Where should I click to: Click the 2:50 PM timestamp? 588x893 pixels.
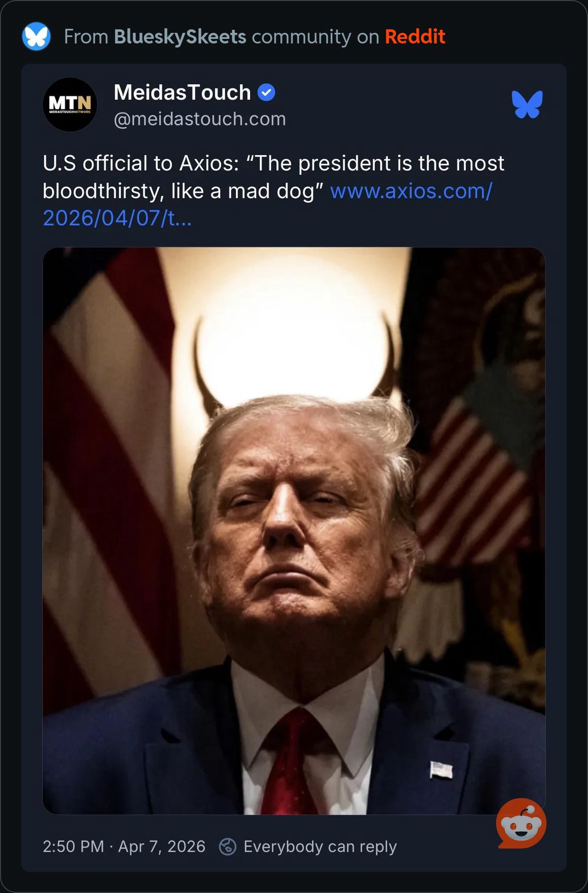pos(73,847)
